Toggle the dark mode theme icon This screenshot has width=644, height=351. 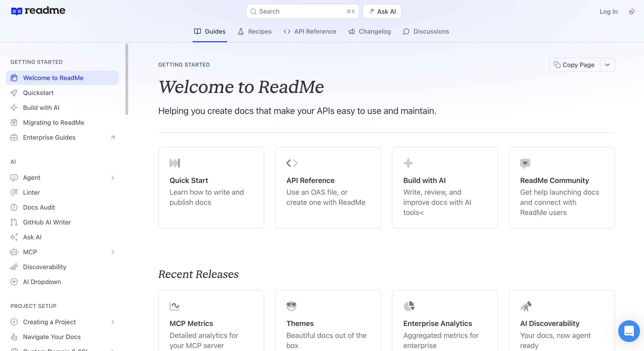[x=632, y=11]
